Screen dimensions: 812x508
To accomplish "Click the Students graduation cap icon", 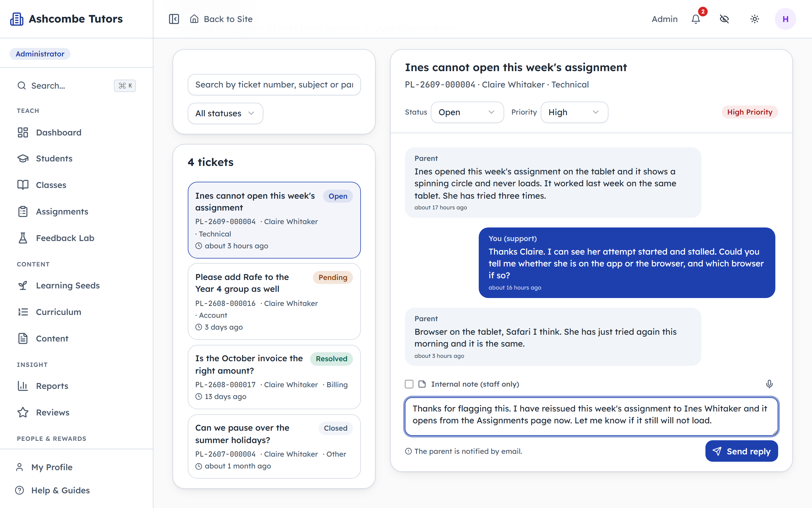I will [23, 159].
